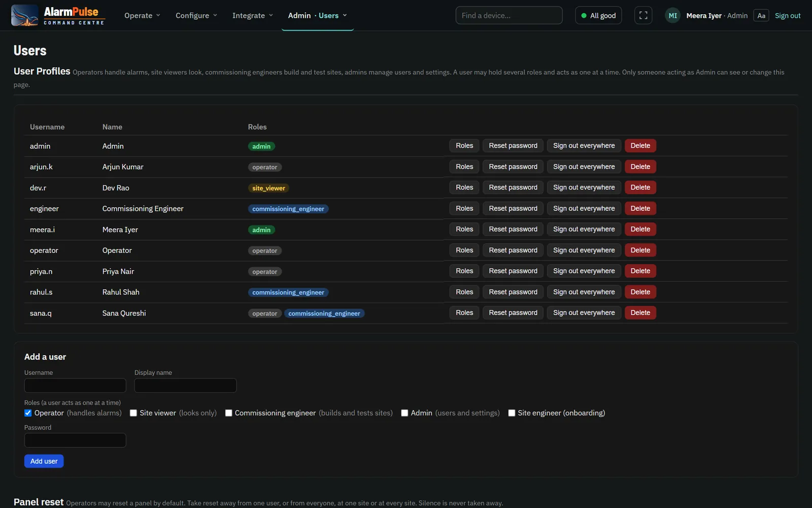Open Roles for meera.i
This screenshot has width=812, height=508.
464,229
